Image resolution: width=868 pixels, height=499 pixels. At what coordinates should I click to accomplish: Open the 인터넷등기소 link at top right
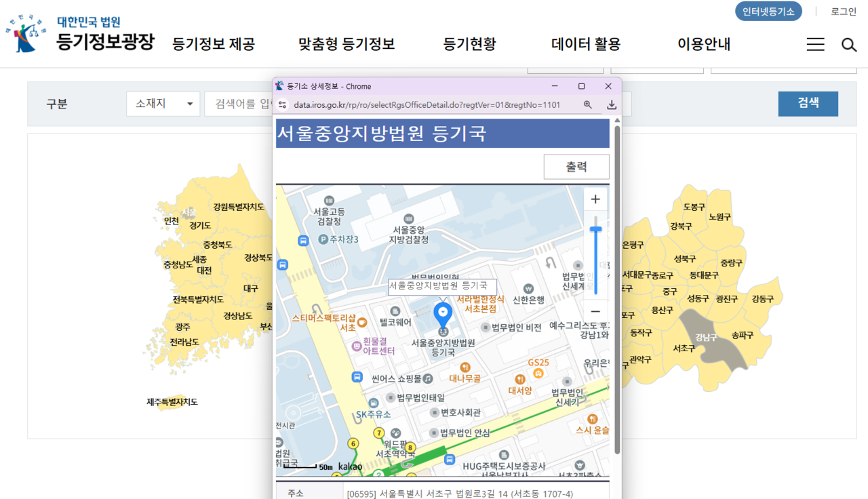(768, 12)
